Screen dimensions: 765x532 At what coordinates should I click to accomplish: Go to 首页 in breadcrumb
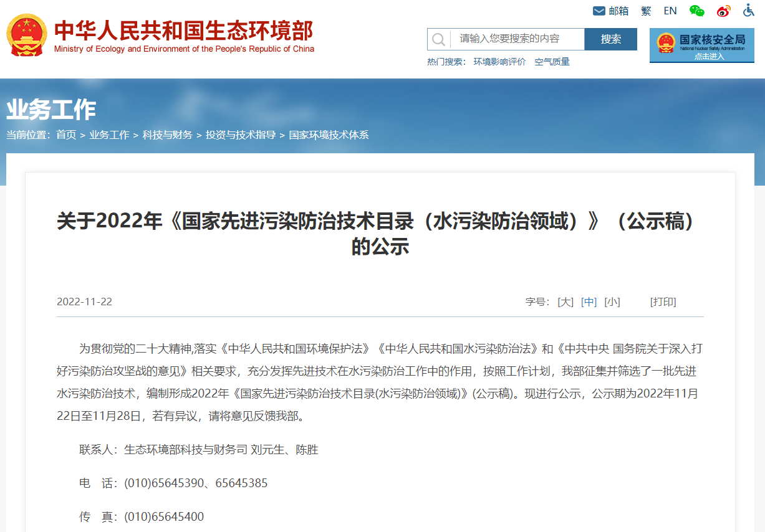tap(66, 135)
